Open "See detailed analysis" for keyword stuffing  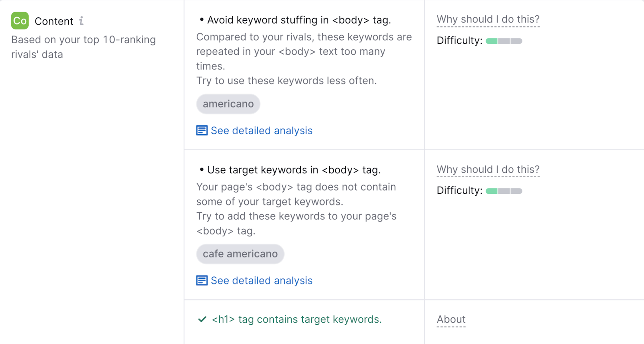pos(262,131)
